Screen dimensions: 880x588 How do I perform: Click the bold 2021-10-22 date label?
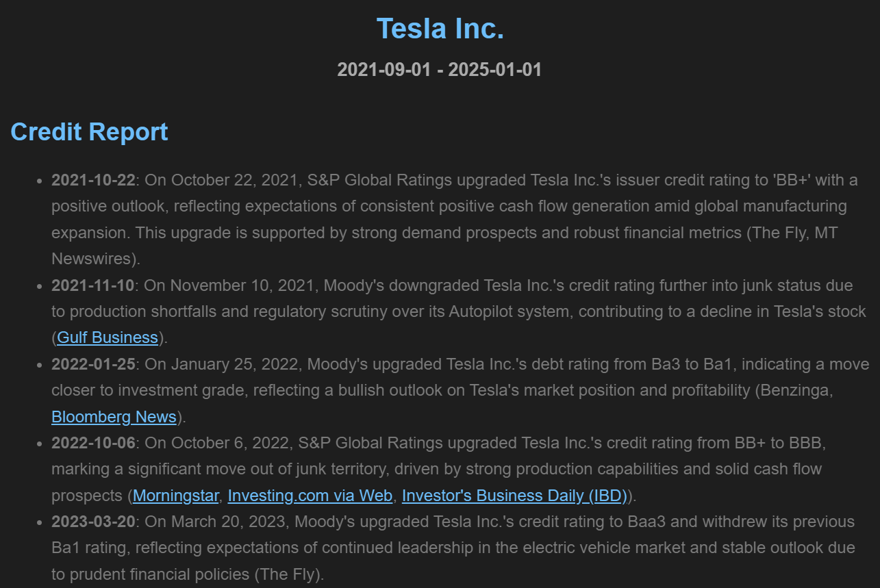pos(93,180)
